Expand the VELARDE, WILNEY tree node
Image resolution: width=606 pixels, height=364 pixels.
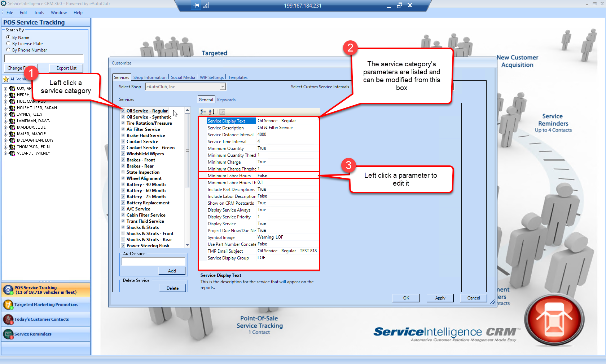[5, 154]
